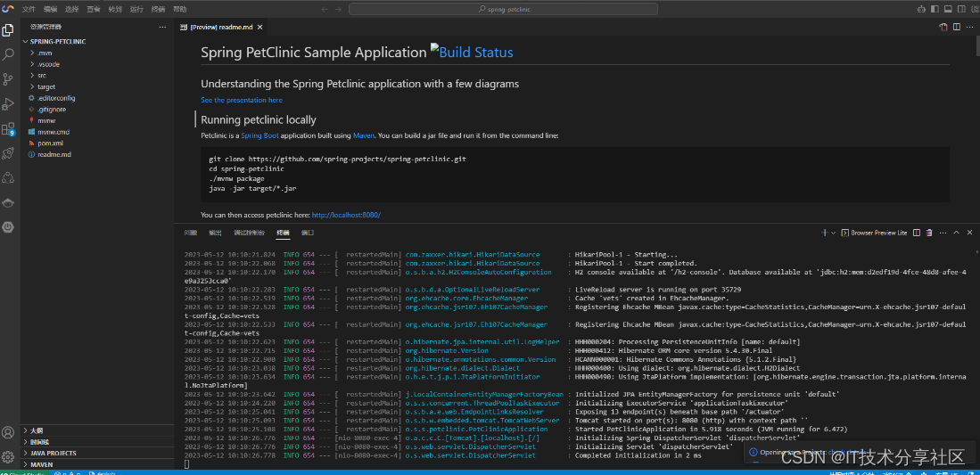Open the 帮助 (Help) menu

click(x=179, y=10)
